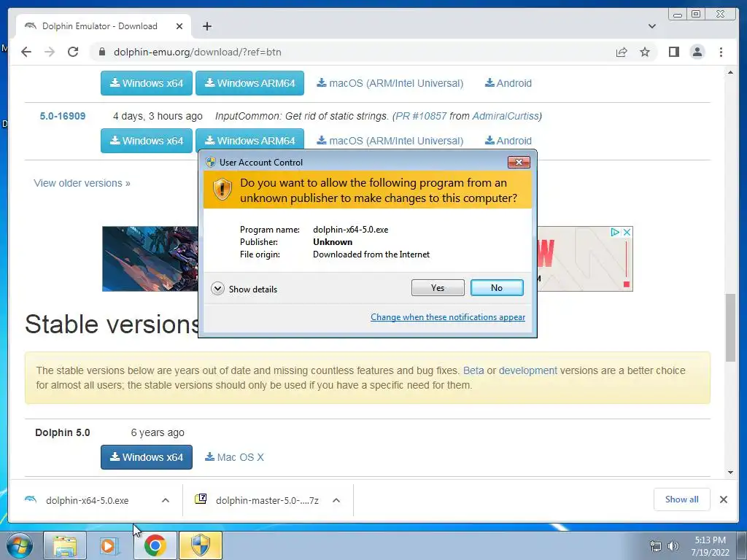Switch to Chrome in the taskbar
747x560 pixels.
155,545
